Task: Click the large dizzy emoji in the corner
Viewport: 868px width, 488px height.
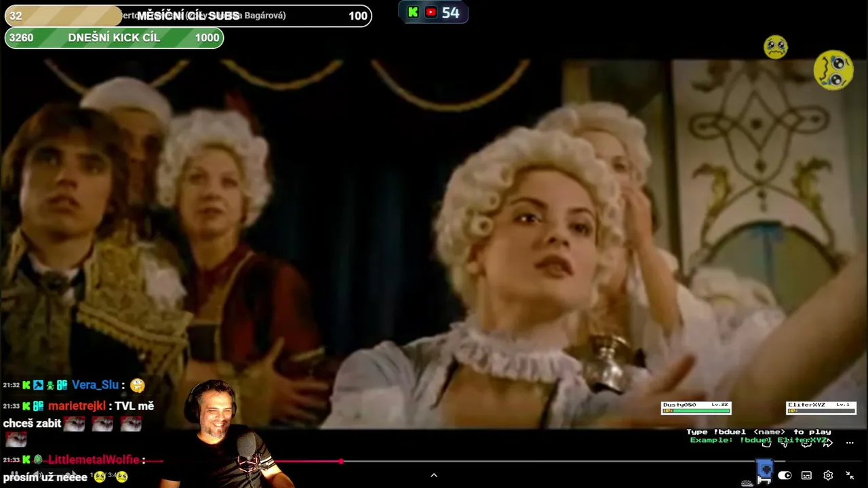Action: [x=834, y=70]
